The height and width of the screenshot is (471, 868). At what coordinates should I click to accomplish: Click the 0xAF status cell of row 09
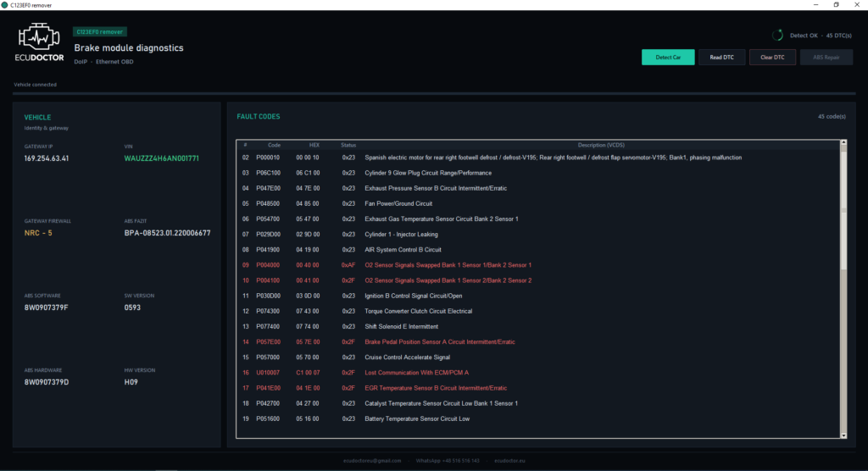point(348,265)
